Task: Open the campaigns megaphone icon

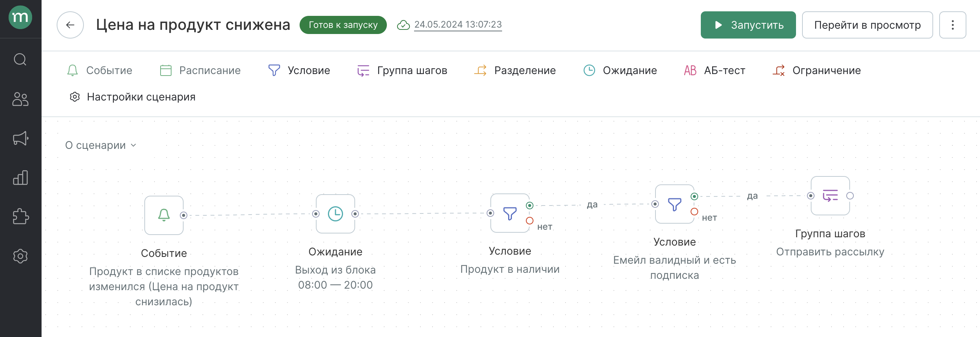Action: point(20,138)
